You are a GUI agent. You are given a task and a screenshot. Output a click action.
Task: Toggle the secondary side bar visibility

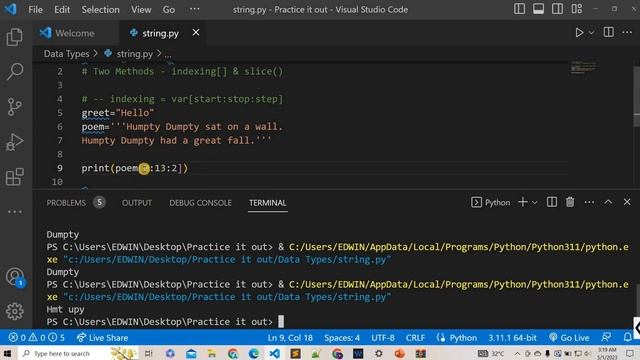[557, 9]
